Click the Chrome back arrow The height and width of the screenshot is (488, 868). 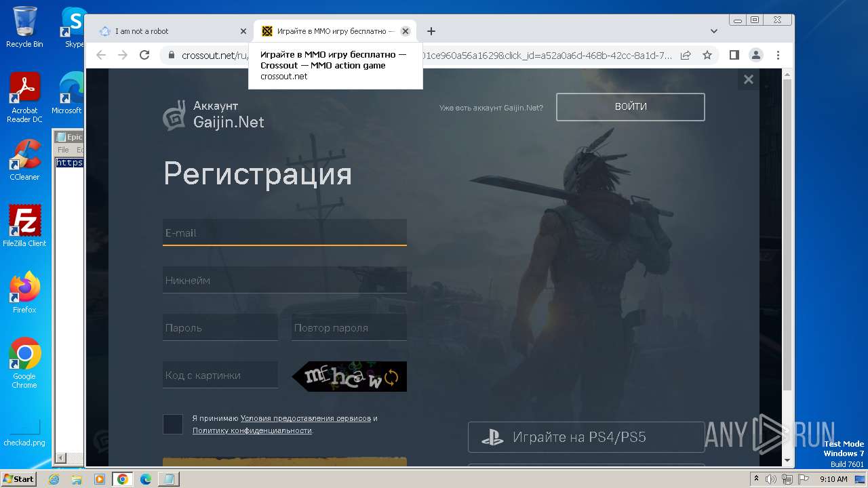pos(101,55)
